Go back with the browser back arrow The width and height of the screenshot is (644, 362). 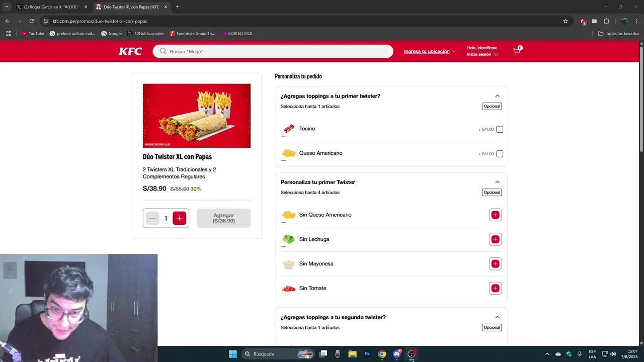click(x=7, y=21)
